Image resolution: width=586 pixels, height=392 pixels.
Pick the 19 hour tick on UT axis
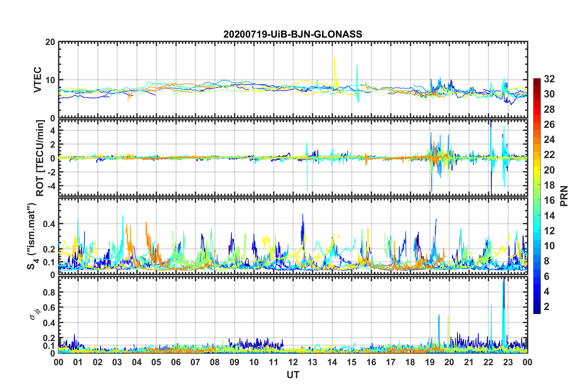(430, 362)
